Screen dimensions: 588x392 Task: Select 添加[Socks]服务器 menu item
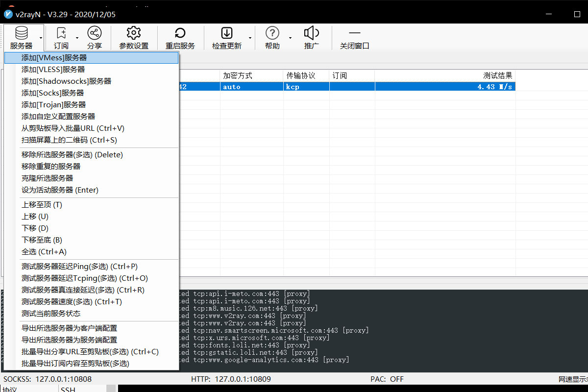tap(91, 93)
